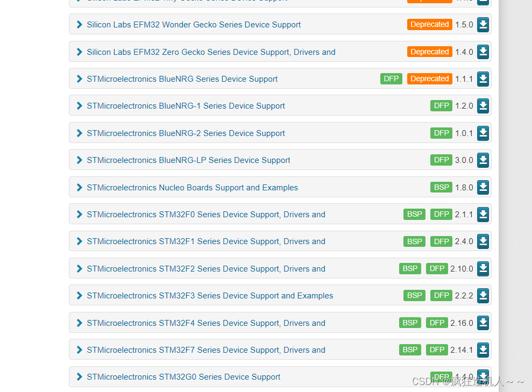Download the STM32F3 Series pack

[x=483, y=295]
